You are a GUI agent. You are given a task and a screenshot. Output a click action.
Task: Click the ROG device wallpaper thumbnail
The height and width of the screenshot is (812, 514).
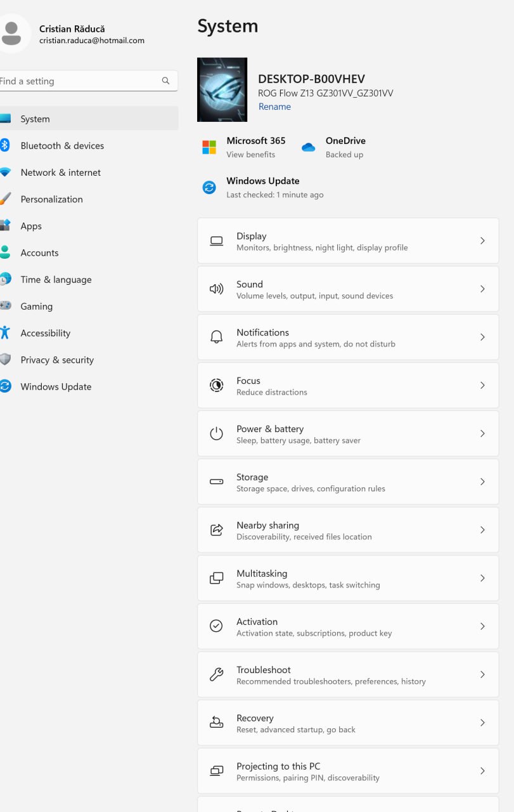click(222, 89)
